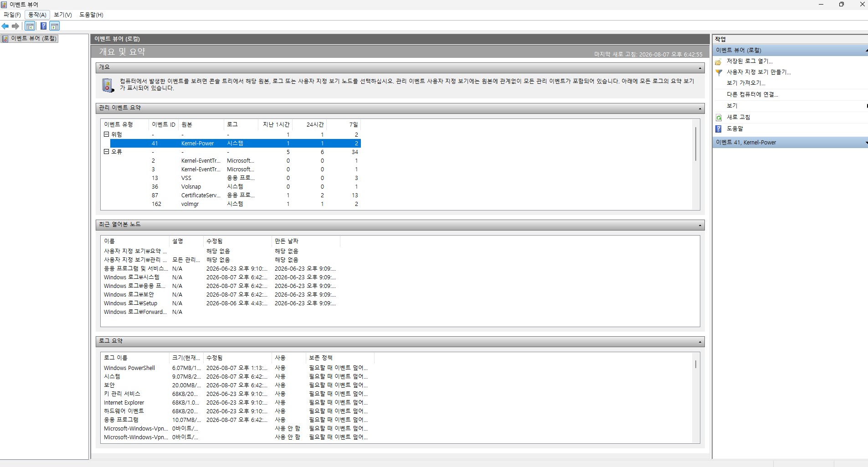
Task: Sort by the 이벤트 ID column header
Action: (164, 124)
